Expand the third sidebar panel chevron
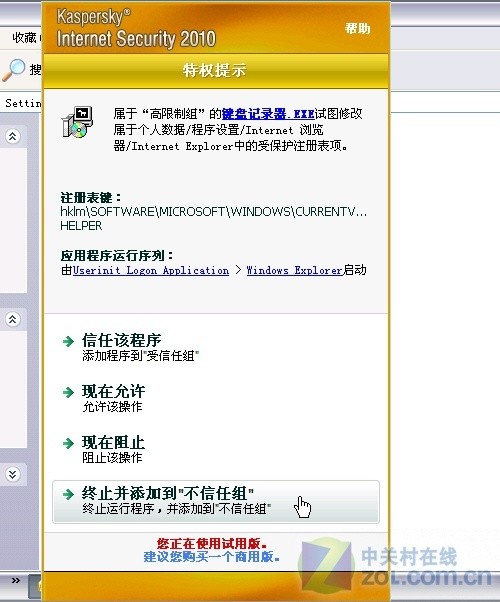 [x=13, y=475]
